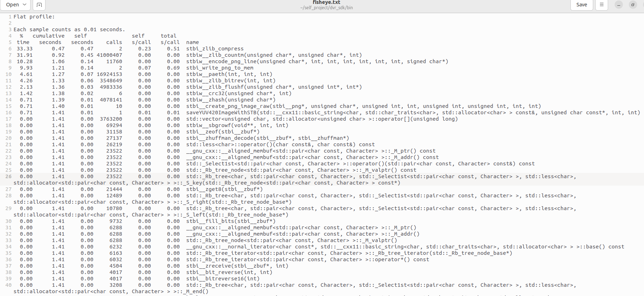The height and width of the screenshot is (296, 644).
Task: Click line number 26 in gutter
Action: click(x=8, y=176)
